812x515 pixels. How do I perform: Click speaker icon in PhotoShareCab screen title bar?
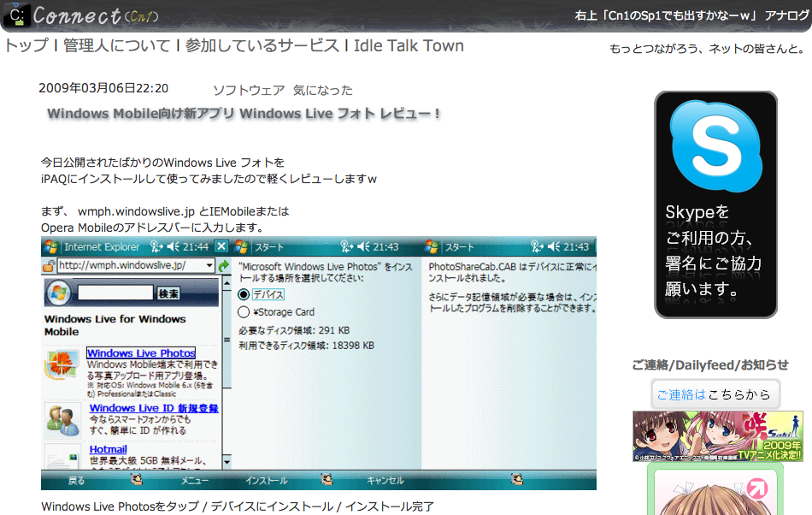click(554, 246)
